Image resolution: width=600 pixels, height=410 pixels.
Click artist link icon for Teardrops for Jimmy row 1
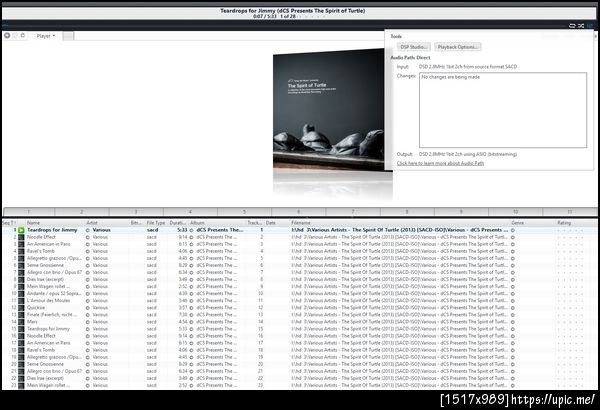pos(88,230)
